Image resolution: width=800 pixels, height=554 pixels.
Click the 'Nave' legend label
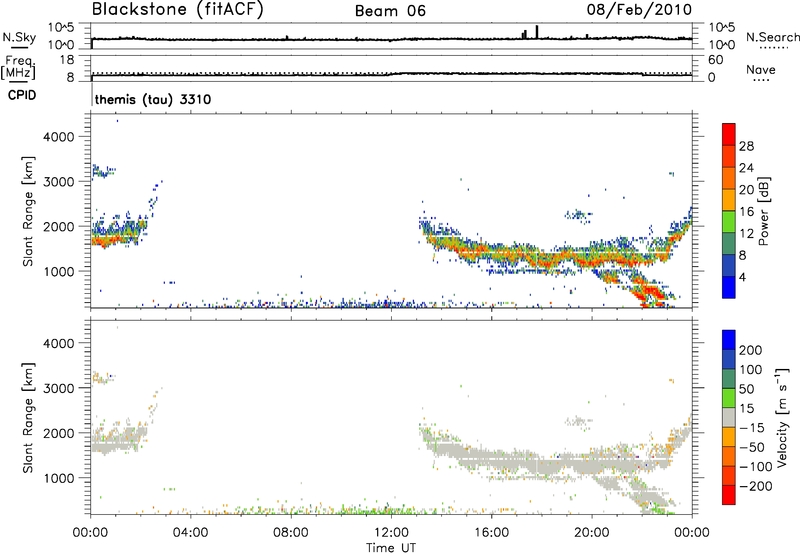(761, 70)
